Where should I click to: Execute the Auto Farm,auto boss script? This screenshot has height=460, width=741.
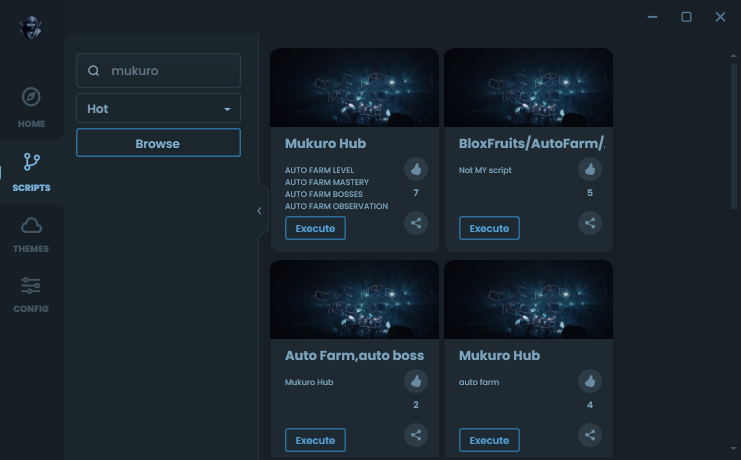click(x=315, y=440)
